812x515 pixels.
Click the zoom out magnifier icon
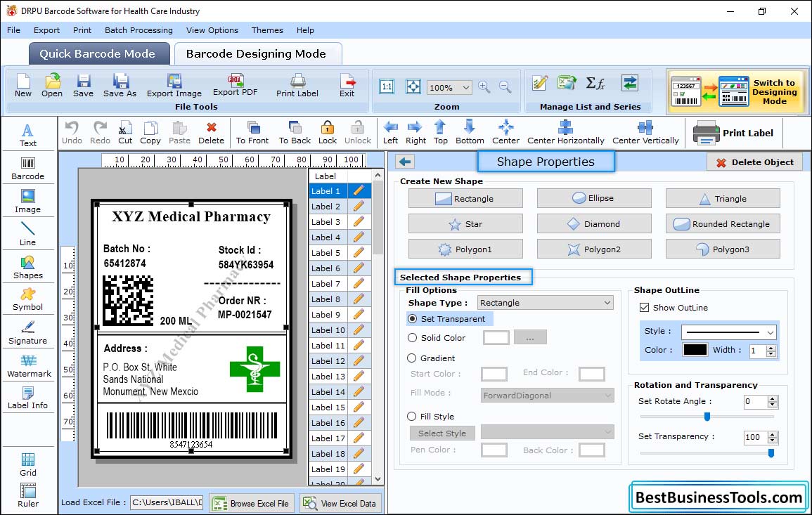click(x=505, y=87)
